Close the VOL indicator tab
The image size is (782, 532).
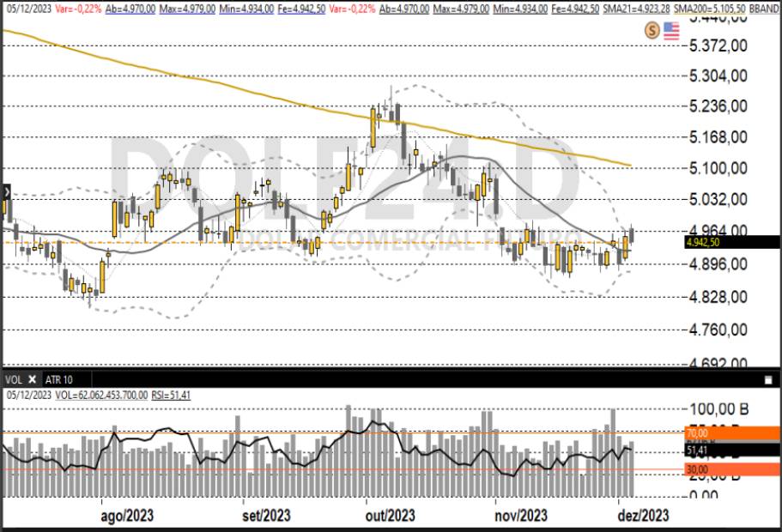pos(33,378)
